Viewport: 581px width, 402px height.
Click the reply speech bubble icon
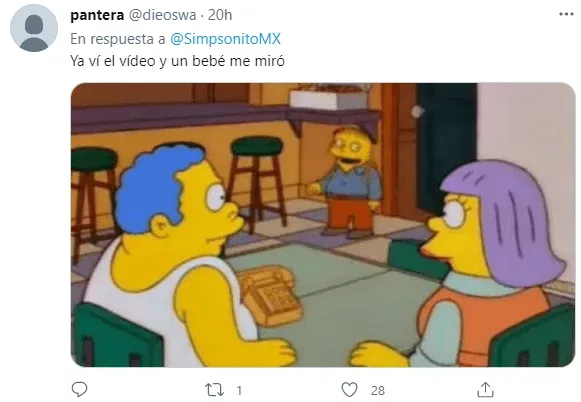click(79, 389)
